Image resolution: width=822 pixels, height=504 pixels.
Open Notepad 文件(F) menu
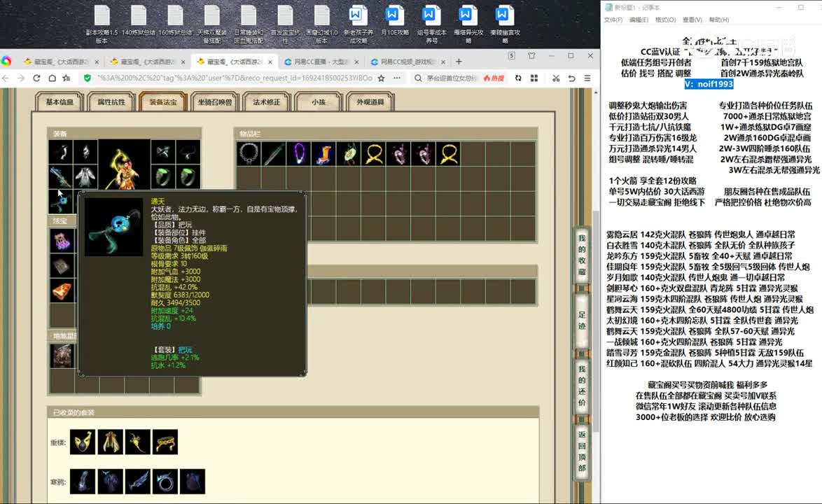[613, 20]
